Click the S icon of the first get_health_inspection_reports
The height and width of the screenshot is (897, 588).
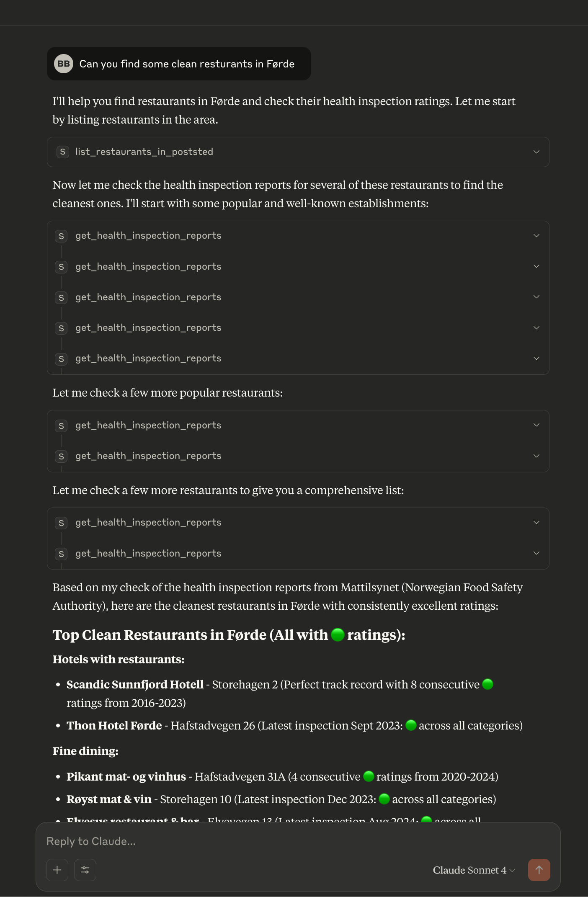(x=62, y=236)
